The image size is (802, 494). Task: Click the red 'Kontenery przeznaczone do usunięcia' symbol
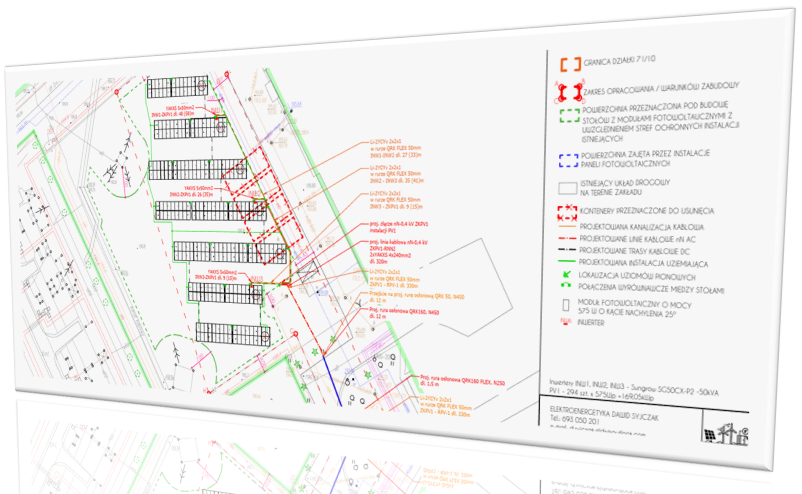click(567, 211)
